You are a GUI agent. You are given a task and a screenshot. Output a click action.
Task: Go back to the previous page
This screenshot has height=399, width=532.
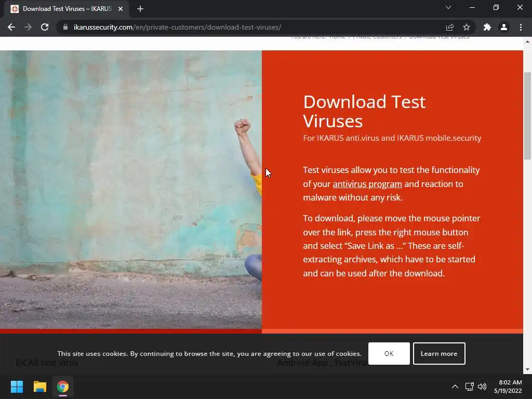click(x=11, y=27)
